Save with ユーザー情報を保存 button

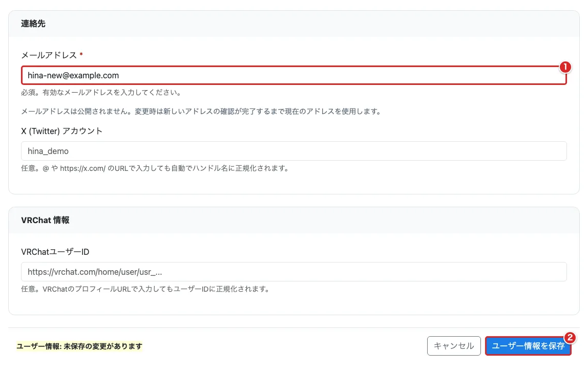(x=528, y=346)
